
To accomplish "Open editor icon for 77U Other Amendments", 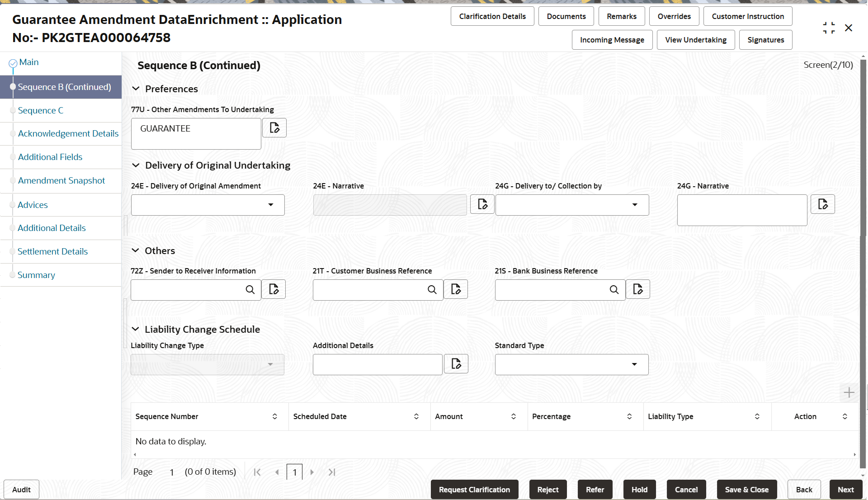I will [x=274, y=128].
